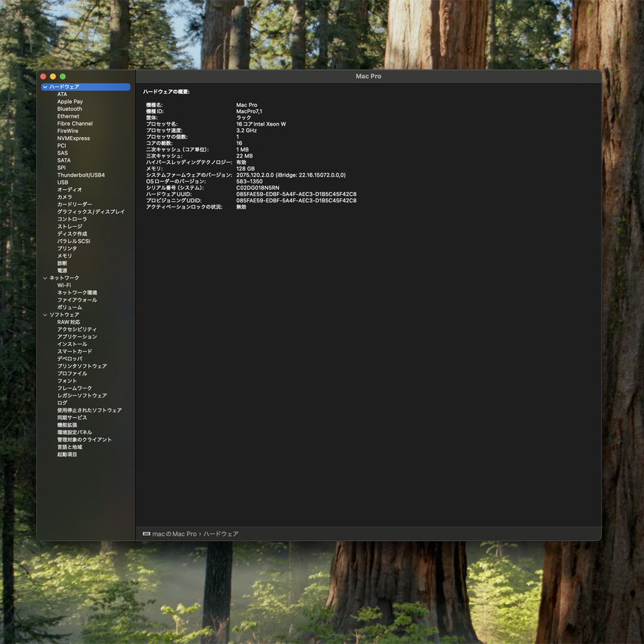Viewport: 644px width, 644px height.
Task: Select カメラ in the sidebar
Action: (x=64, y=197)
